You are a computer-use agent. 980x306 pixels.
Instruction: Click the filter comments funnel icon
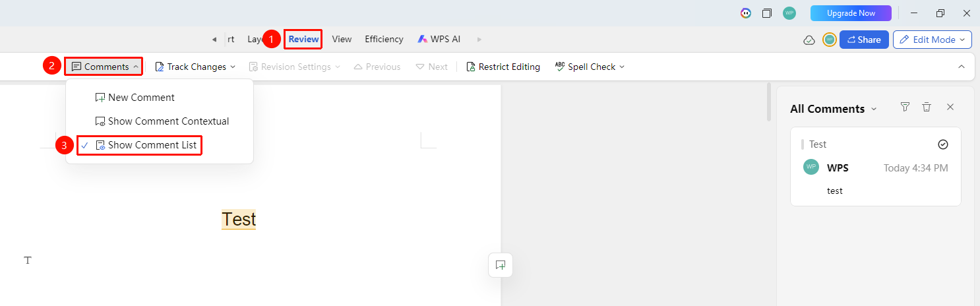point(905,107)
